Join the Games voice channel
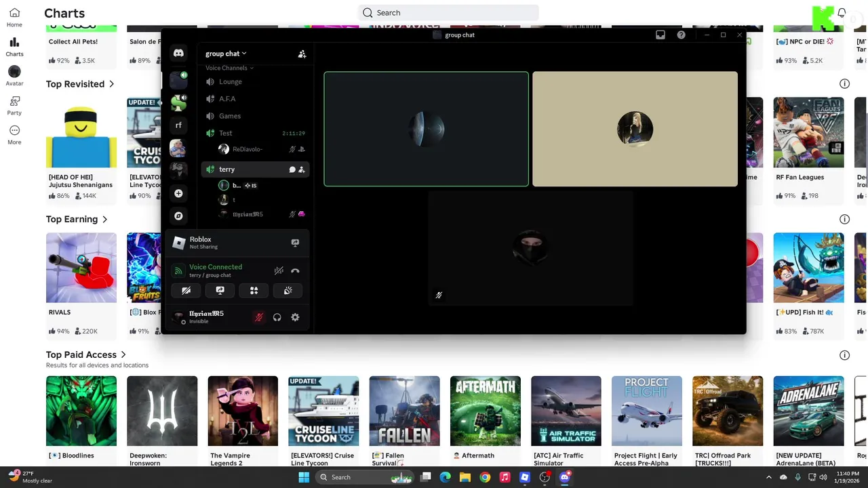The image size is (868, 488). pos(255,116)
